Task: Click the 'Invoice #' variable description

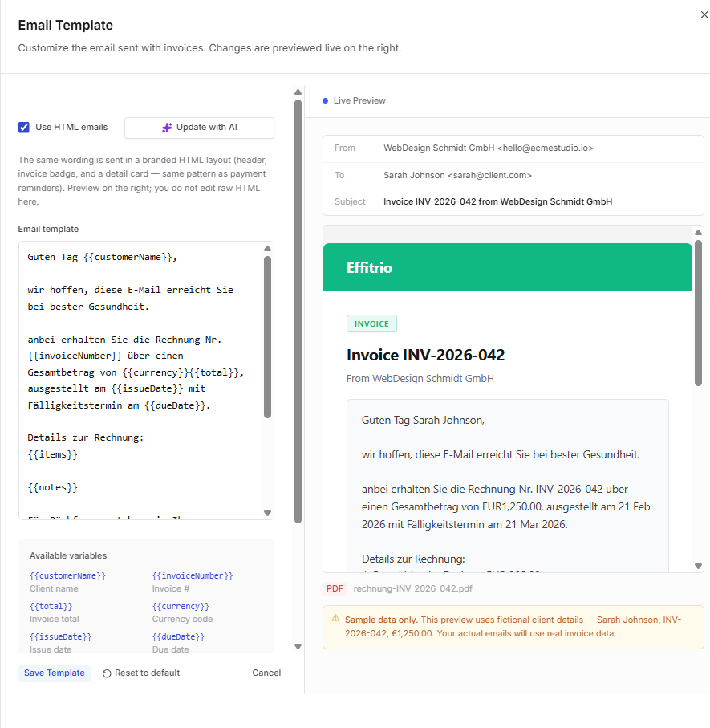Action: [171, 588]
